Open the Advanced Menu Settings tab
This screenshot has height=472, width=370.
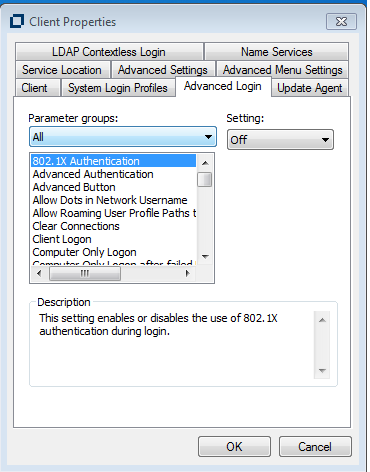pyautogui.click(x=283, y=70)
